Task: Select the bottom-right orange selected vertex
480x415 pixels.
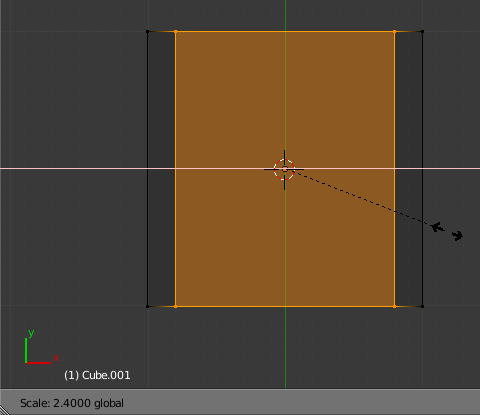Action: [394, 306]
